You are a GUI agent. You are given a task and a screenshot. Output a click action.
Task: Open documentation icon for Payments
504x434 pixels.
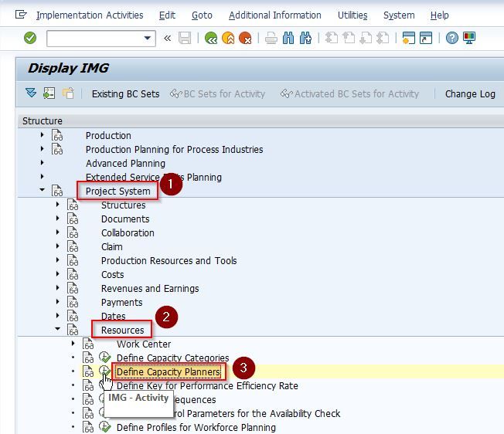click(73, 303)
